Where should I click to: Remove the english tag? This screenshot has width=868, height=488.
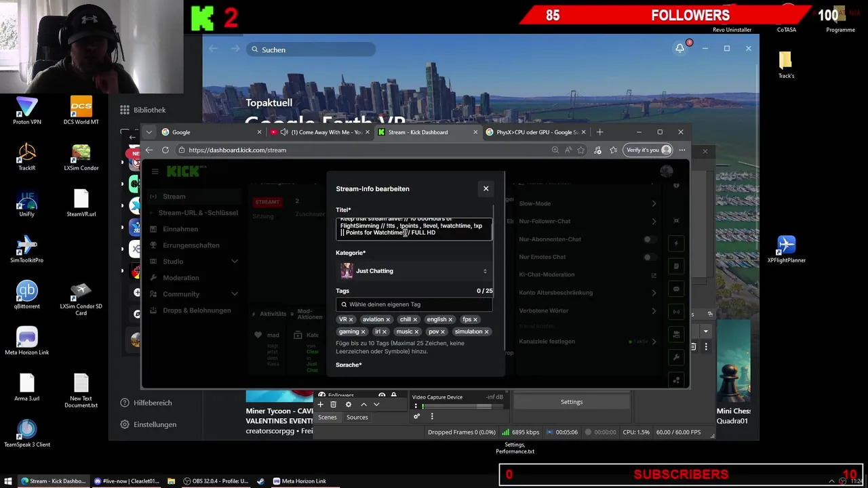450,319
